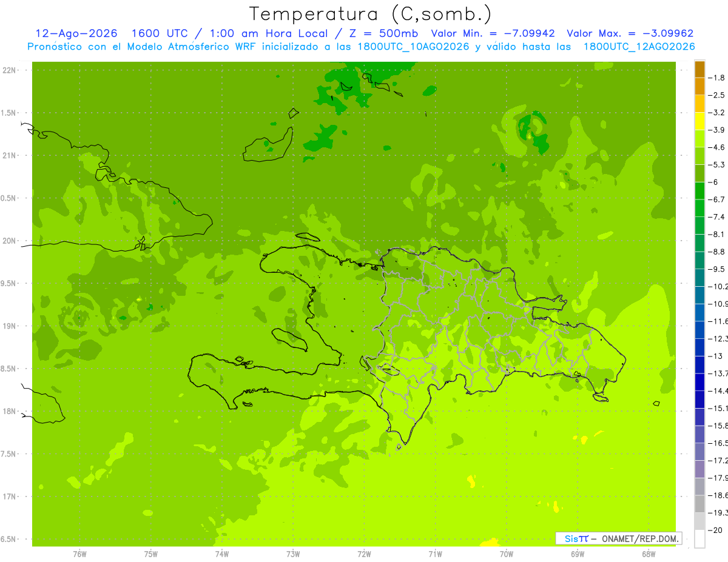
Task: Click the colorbar label '-16.5'
Action: (718, 443)
